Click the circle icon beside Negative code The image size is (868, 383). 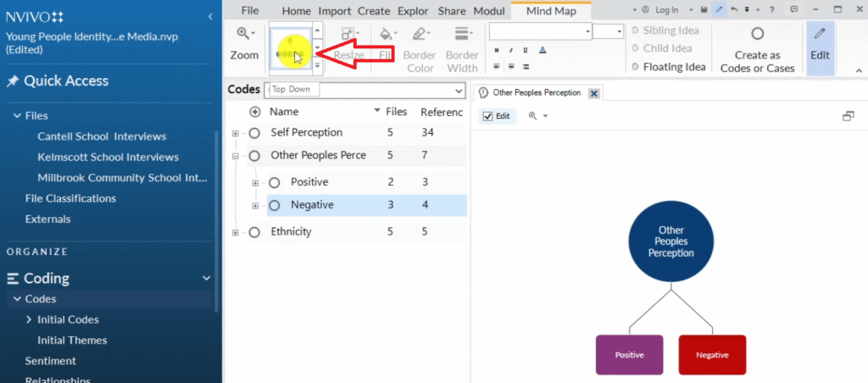(274, 205)
